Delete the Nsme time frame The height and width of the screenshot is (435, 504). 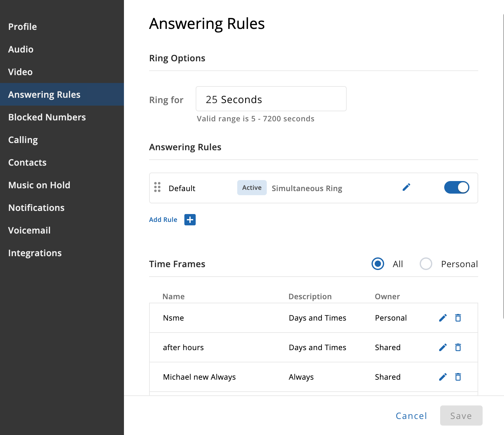coord(458,318)
